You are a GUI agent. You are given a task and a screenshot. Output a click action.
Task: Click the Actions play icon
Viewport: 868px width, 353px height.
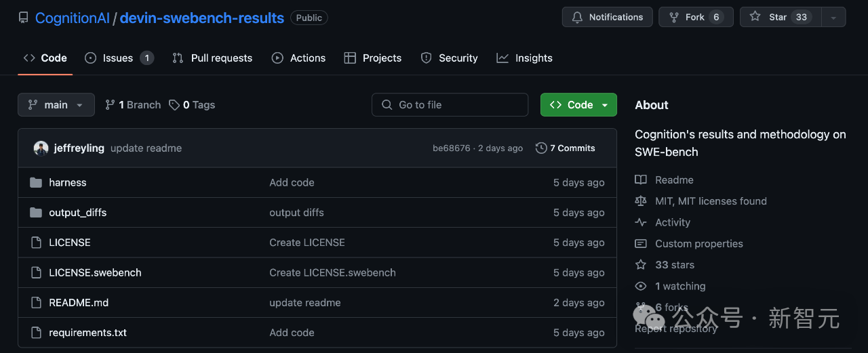tap(277, 58)
